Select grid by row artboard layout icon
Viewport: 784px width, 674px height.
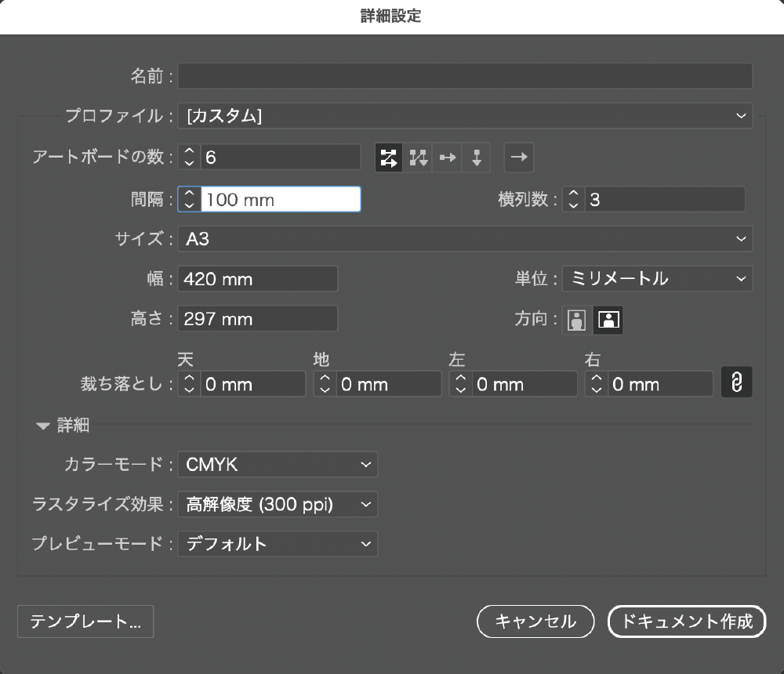(388, 158)
